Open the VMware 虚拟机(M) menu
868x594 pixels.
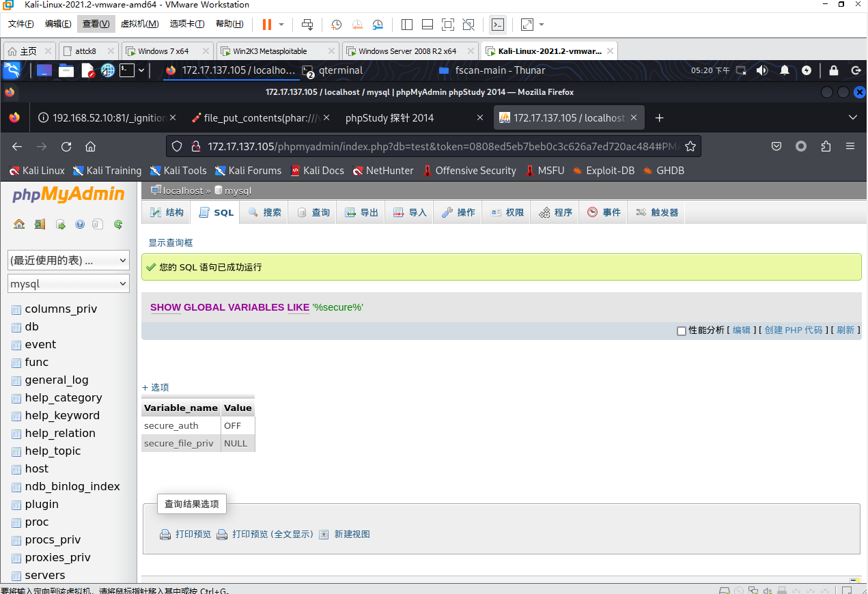click(x=139, y=24)
